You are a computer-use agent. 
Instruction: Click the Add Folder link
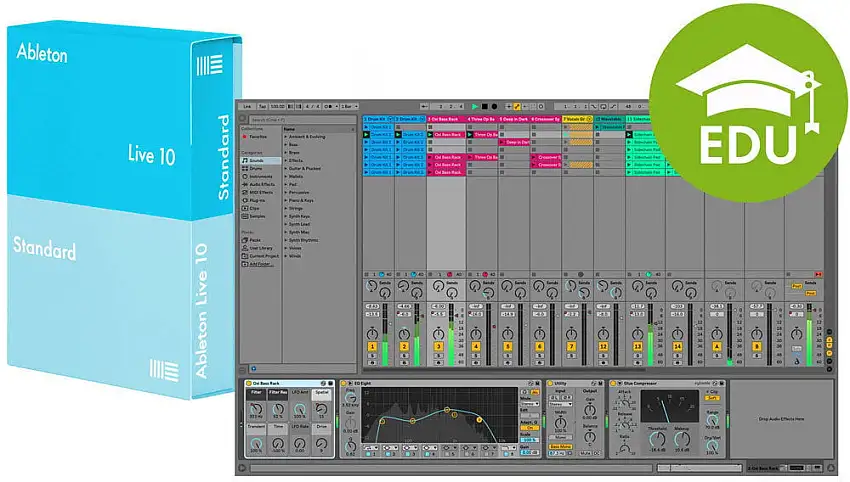(x=260, y=264)
